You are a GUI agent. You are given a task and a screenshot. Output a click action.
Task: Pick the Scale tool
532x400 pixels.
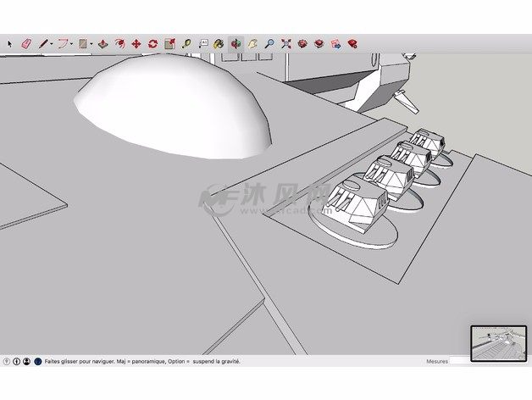click(169, 42)
